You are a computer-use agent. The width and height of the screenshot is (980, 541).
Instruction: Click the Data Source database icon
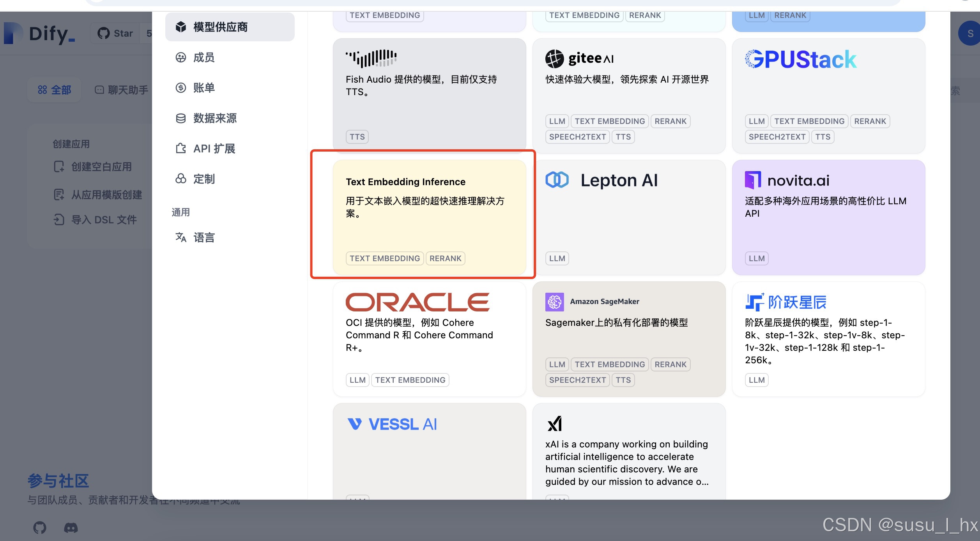click(x=180, y=118)
